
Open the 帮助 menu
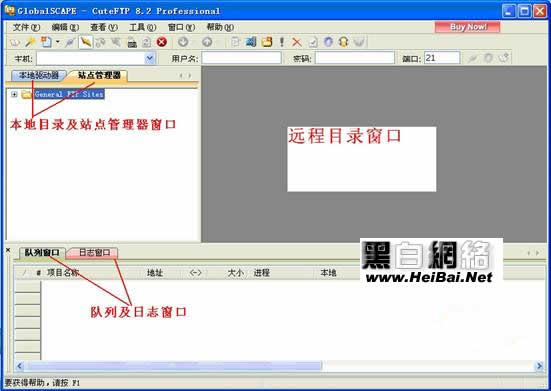pos(220,27)
